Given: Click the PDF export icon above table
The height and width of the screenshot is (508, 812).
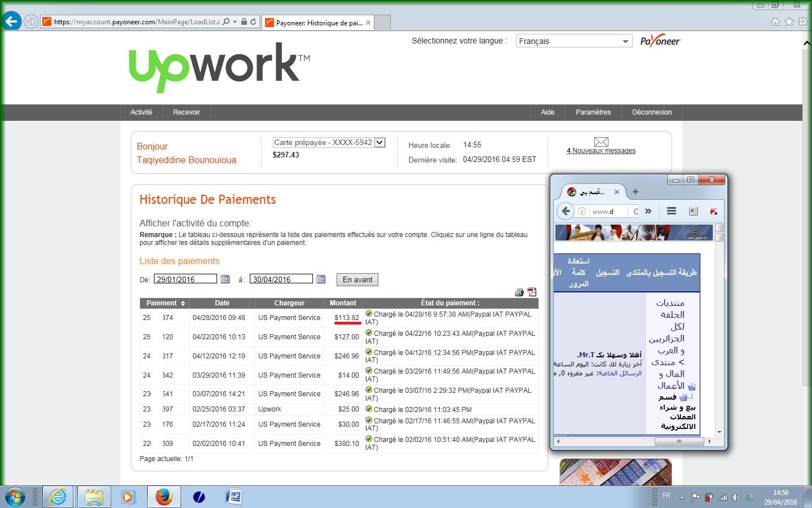Looking at the screenshot, I should click(532, 292).
